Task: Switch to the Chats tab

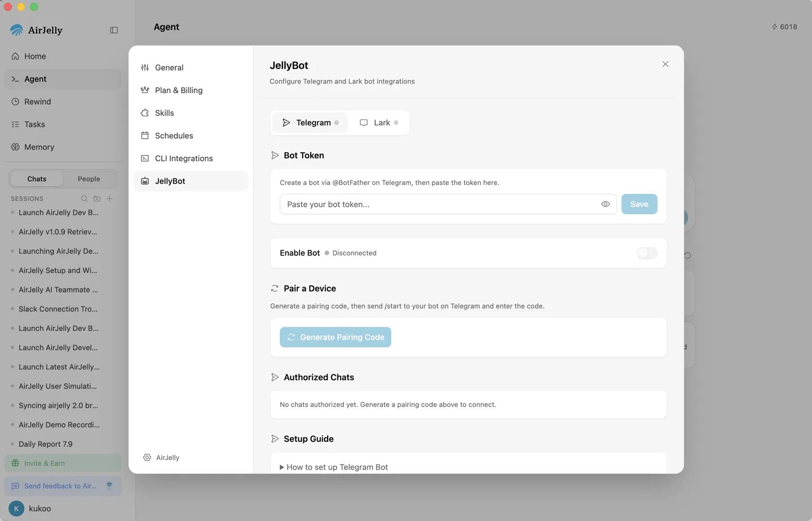Action: click(x=37, y=179)
